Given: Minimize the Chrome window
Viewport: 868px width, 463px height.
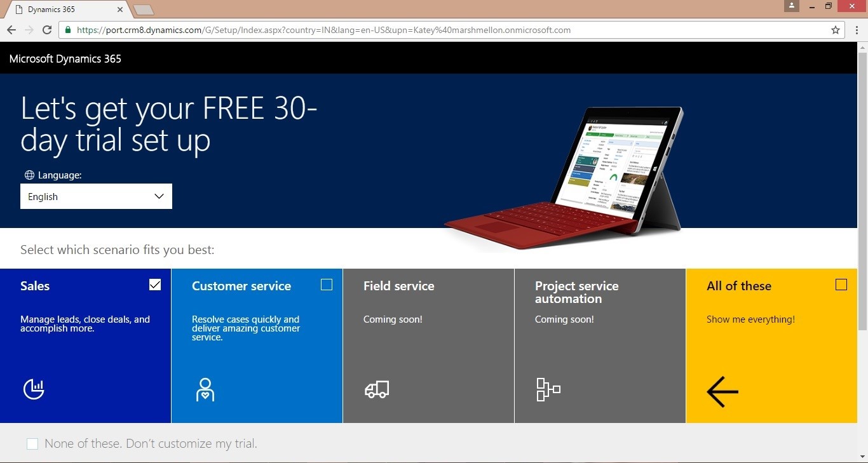Looking at the screenshot, I should (x=812, y=6).
